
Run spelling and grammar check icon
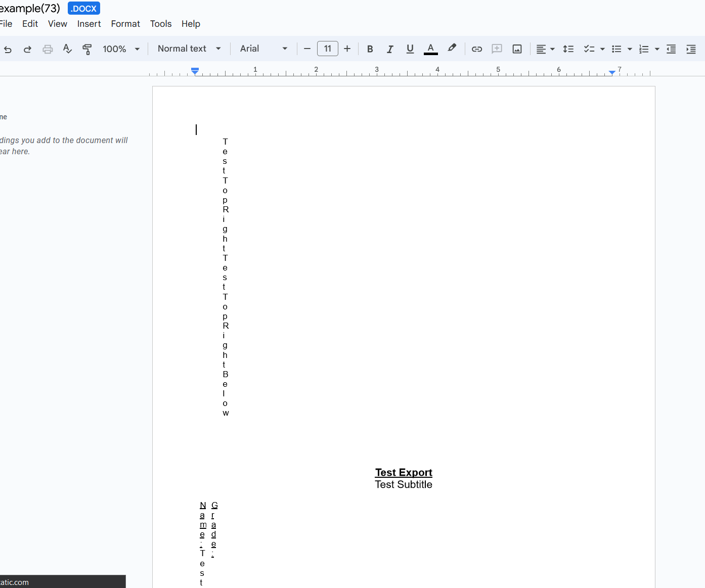67,49
